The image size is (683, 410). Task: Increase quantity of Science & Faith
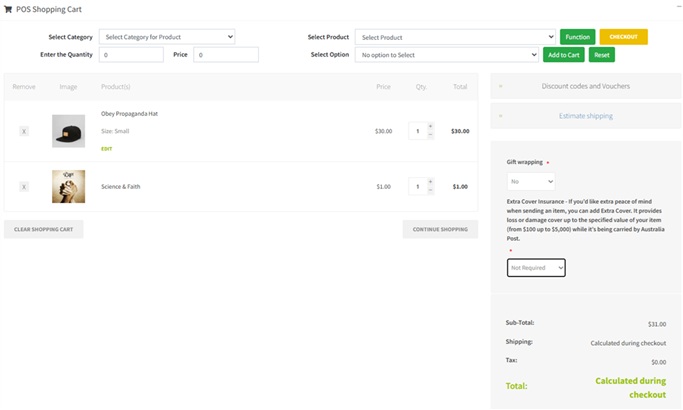point(430,182)
